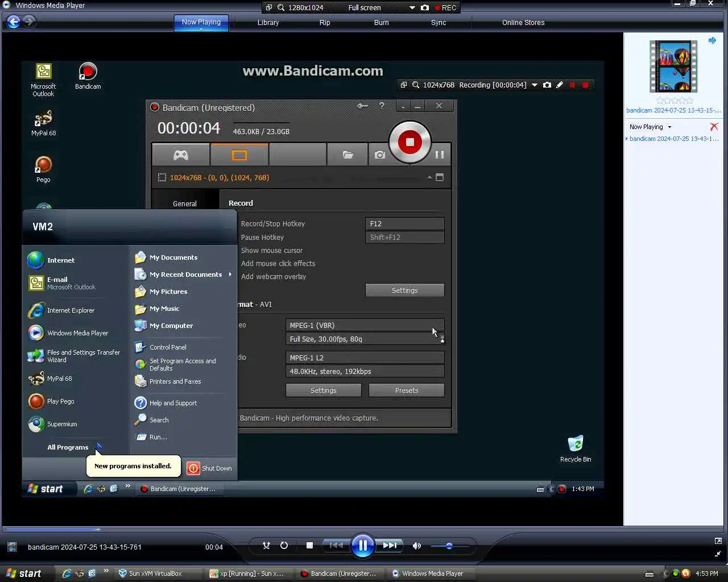Clear the list pane with the red X

tap(714, 127)
